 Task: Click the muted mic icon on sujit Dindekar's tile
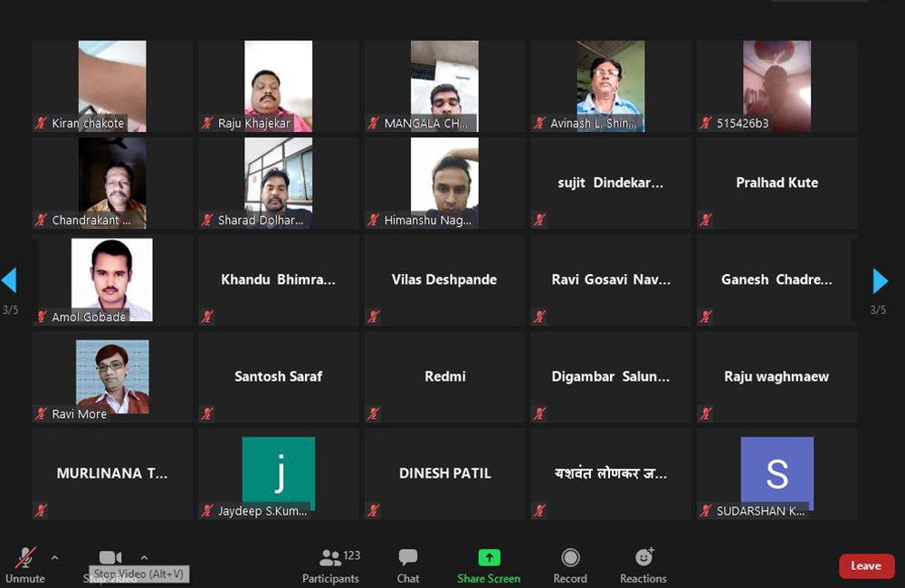pos(539,219)
